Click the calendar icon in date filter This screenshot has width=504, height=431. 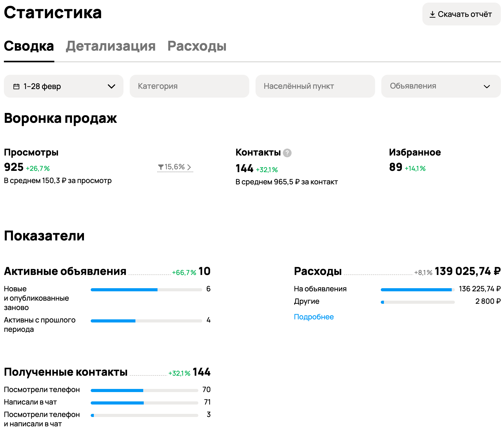coord(16,86)
